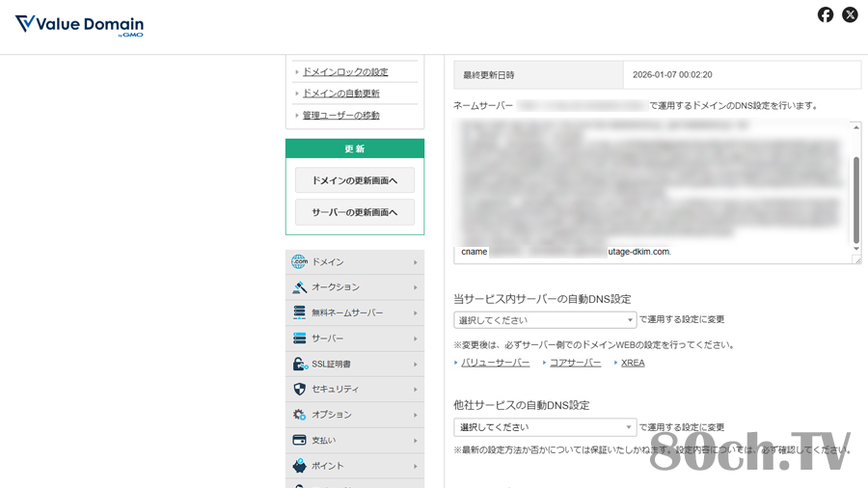
Task: Expand the 無料ネームサーバー menu arrow
Action: point(415,313)
